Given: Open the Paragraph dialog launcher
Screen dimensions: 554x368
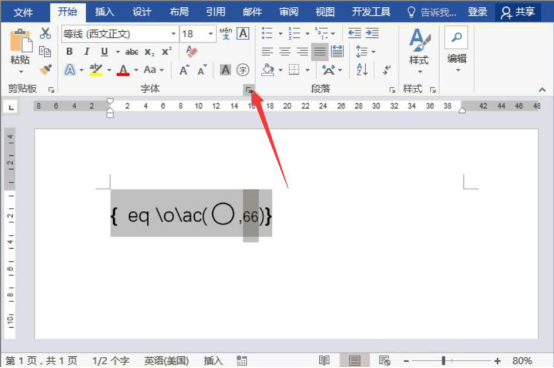Looking at the screenshot, I should point(392,90).
